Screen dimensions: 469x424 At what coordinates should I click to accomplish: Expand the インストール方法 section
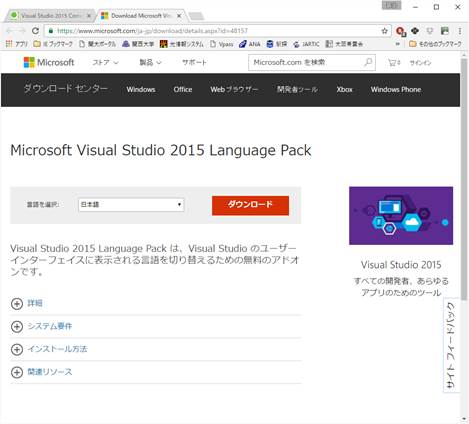tap(49, 349)
